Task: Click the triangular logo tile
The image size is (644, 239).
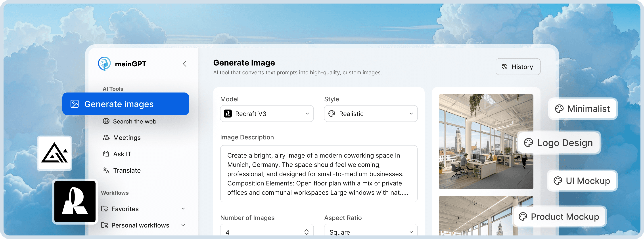Action: pyautogui.click(x=54, y=153)
